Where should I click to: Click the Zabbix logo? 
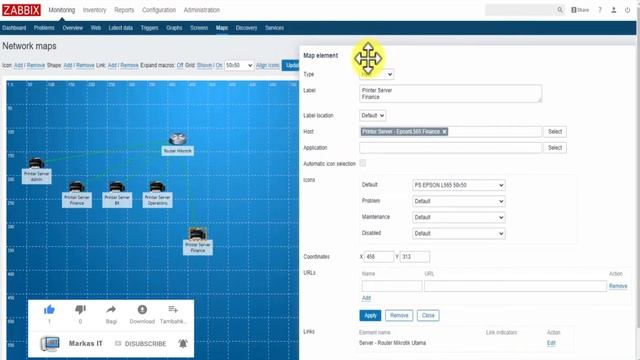[22, 10]
